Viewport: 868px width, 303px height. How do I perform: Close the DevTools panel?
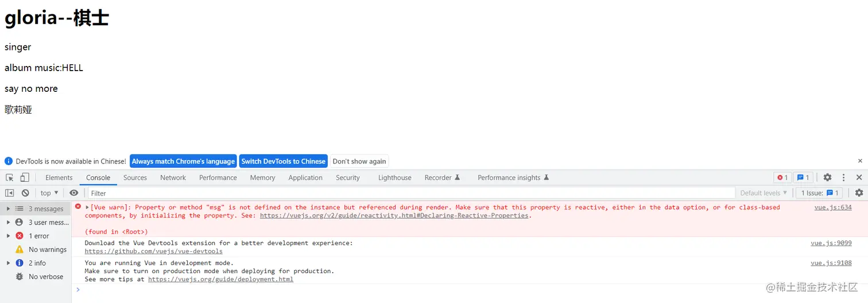pyautogui.click(x=859, y=178)
